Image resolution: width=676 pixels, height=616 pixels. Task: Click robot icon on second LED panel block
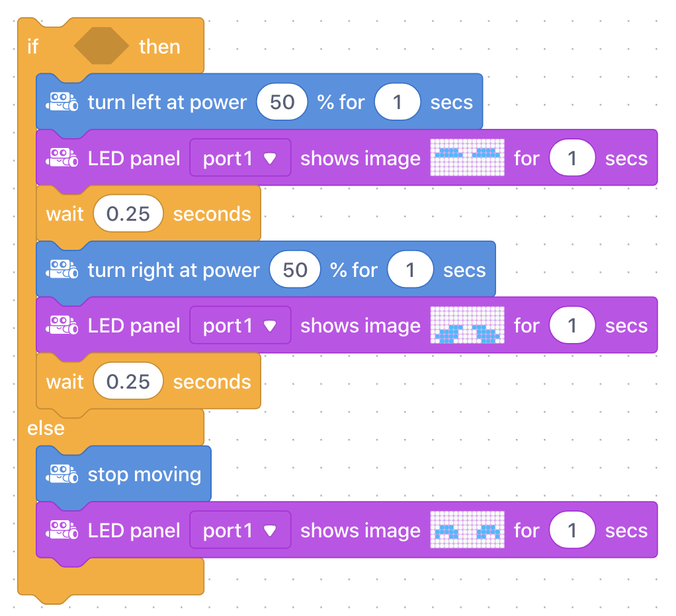(62, 326)
